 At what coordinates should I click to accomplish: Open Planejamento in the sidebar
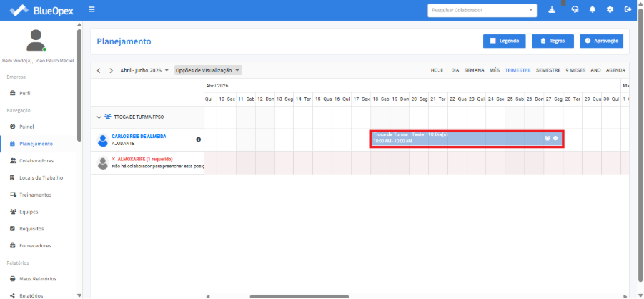pos(36,144)
